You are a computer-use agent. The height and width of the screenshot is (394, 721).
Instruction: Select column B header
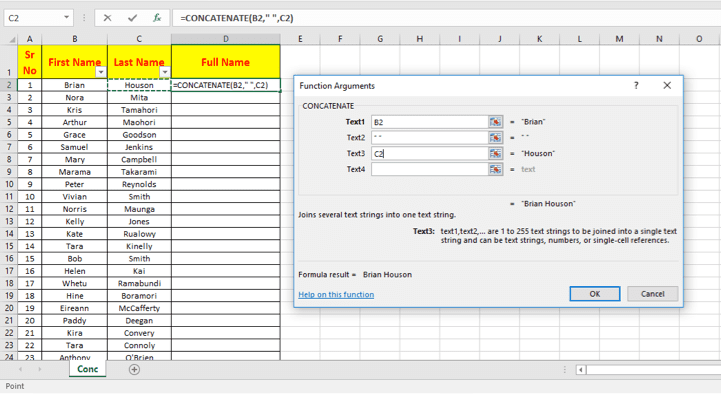point(74,39)
